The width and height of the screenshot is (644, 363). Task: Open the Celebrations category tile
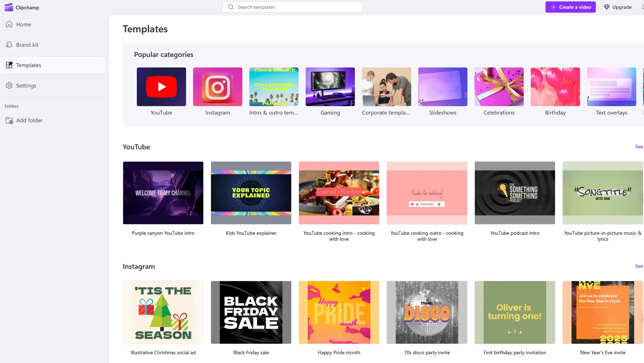(x=499, y=87)
